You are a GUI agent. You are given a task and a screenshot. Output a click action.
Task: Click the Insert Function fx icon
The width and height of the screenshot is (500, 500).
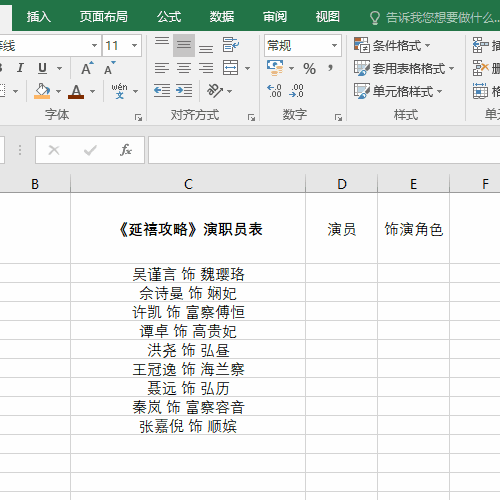[x=126, y=150]
